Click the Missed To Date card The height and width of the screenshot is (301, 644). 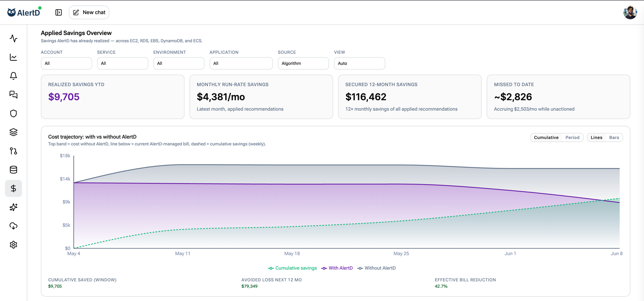[558, 97]
